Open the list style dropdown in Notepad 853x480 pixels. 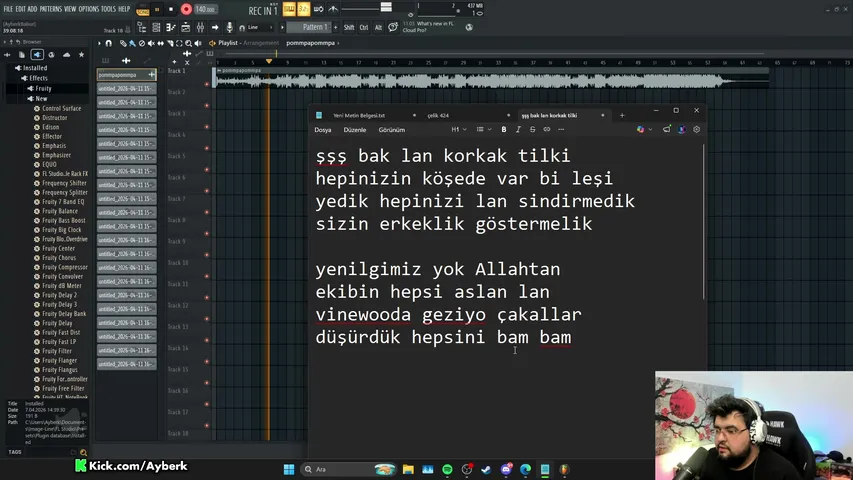click(484, 130)
